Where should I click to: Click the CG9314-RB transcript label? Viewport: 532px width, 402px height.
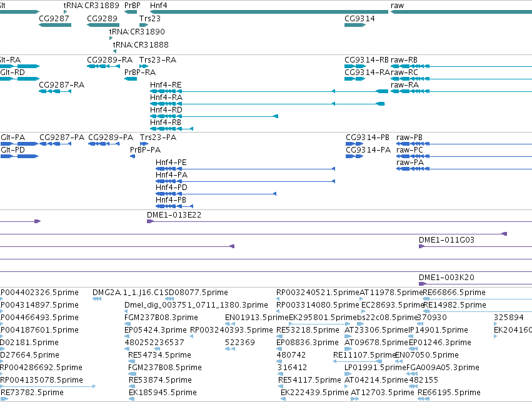[x=366, y=60]
